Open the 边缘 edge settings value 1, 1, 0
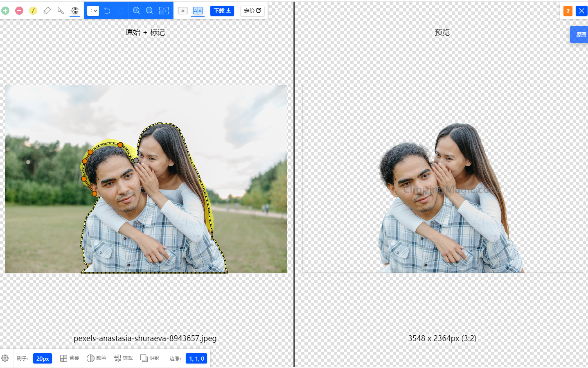Image resolution: width=588 pixels, height=368 pixels. coord(196,359)
